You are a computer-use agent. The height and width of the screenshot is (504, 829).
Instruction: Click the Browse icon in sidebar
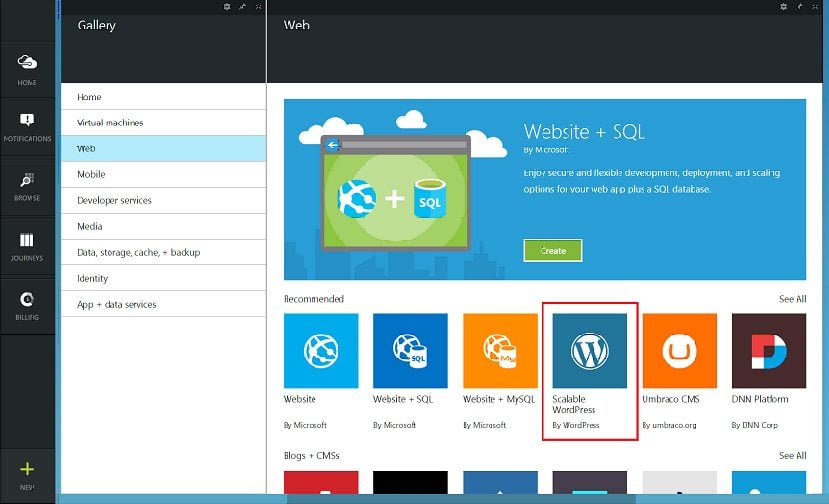click(28, 185)
